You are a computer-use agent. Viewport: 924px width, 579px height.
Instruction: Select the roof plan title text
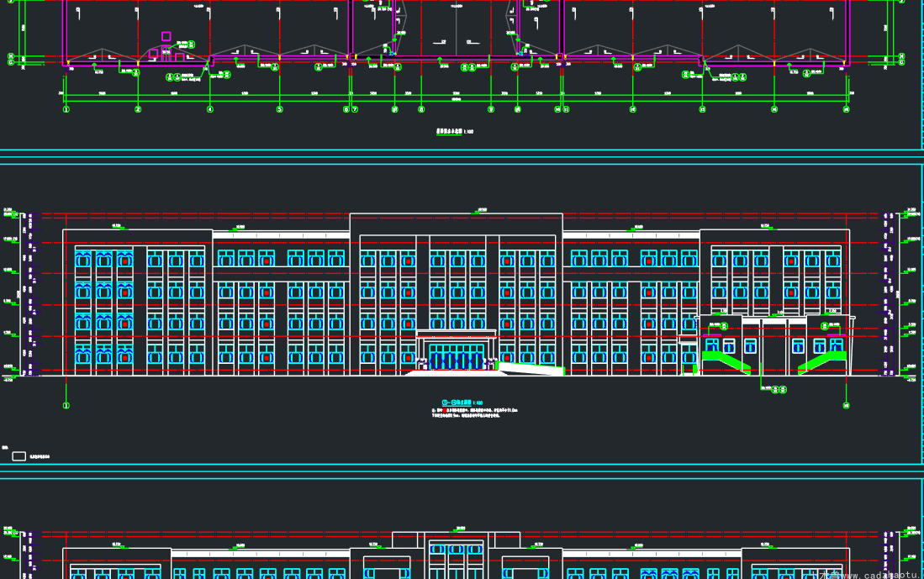455,131
